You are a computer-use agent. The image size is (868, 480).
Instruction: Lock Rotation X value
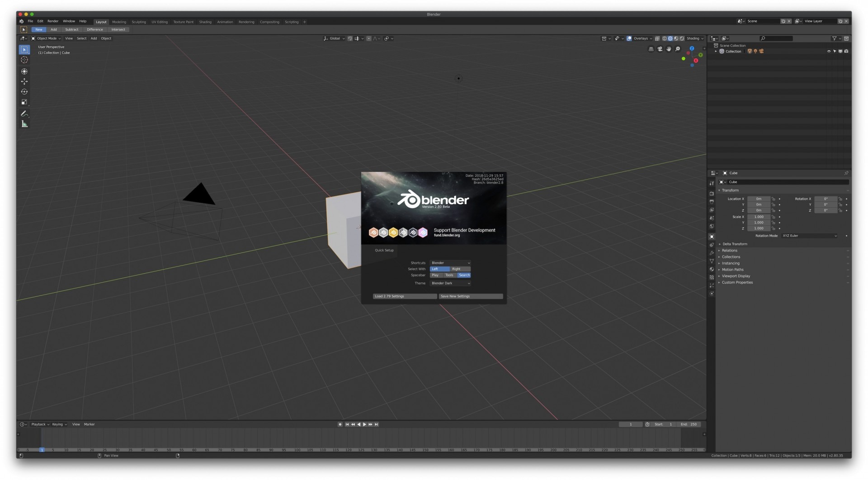[840, 199]
